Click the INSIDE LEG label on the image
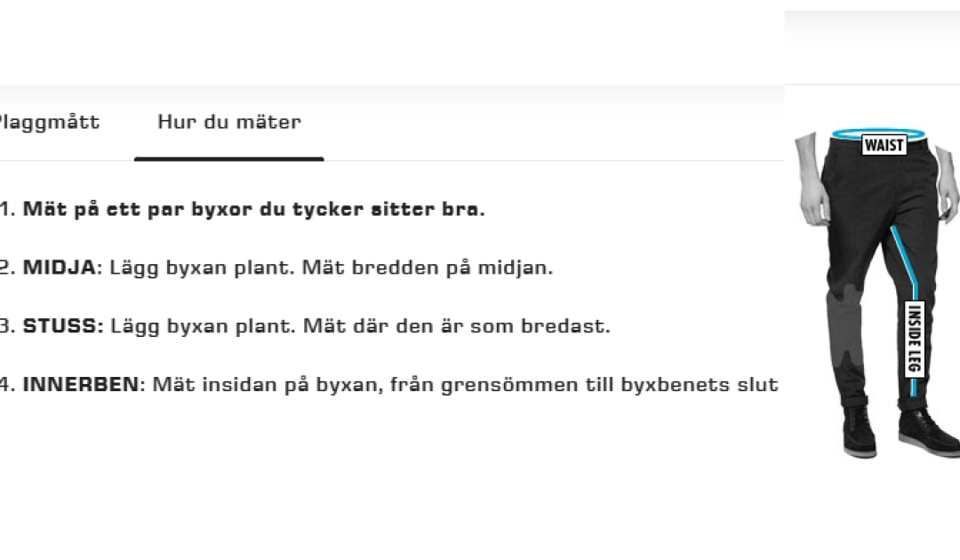Viewport: 960px width, 560px height. point(914,338)
